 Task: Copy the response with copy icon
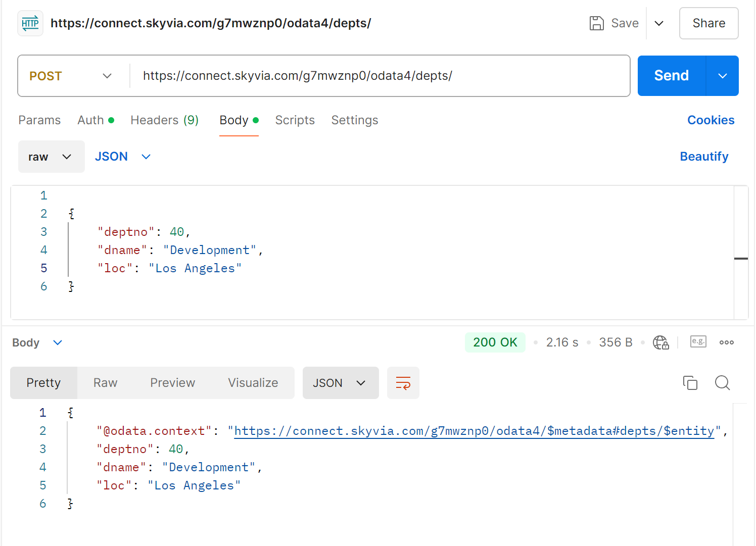click(x=690, y=383)
